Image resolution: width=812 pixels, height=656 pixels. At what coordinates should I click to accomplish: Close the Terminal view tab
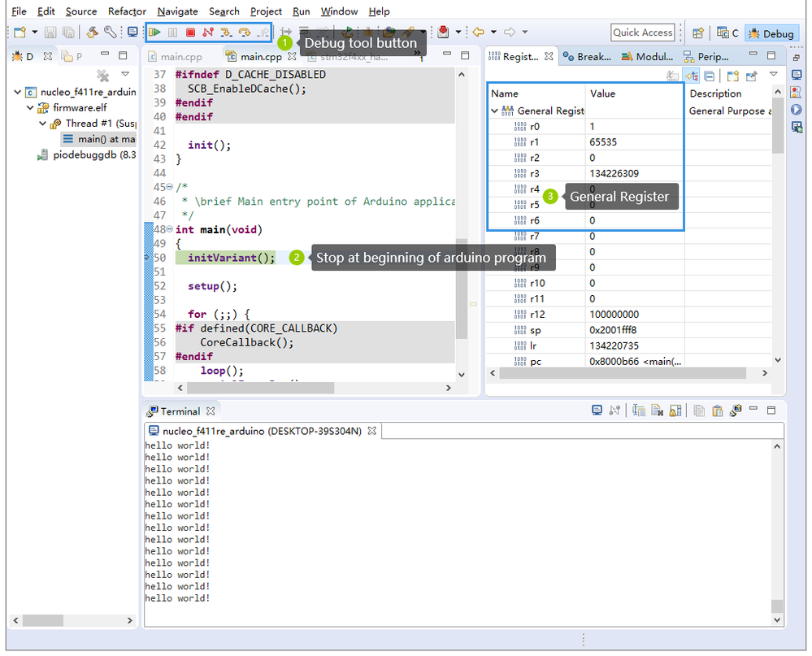pos(211,411)
